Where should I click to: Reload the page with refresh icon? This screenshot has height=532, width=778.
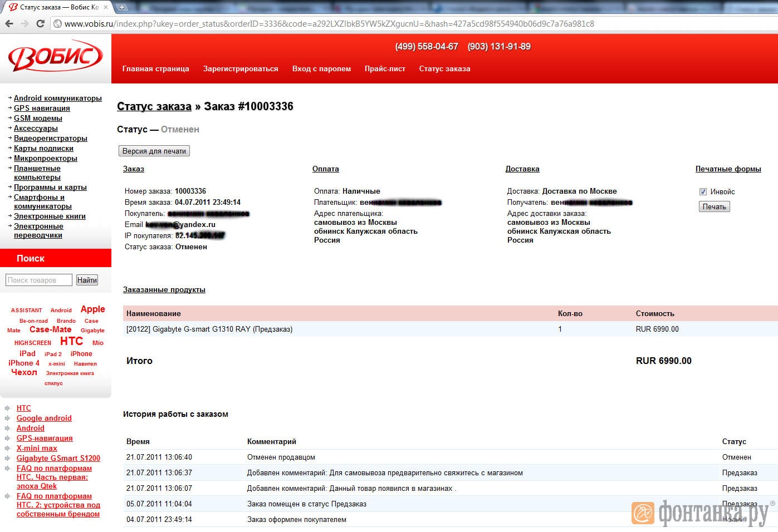tap(40, 24)
